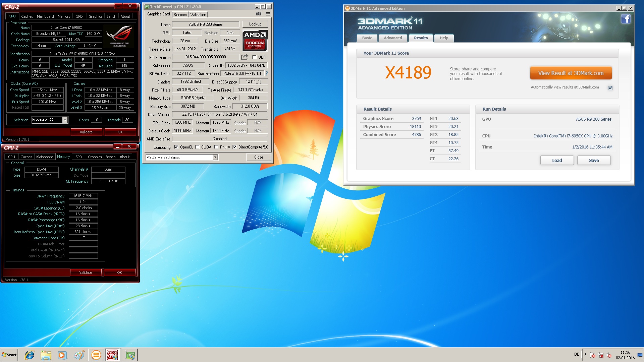Switch to Mainboard tab in top CPU-Z
This screenshot has height=362, width=644.
click(45, 16)
